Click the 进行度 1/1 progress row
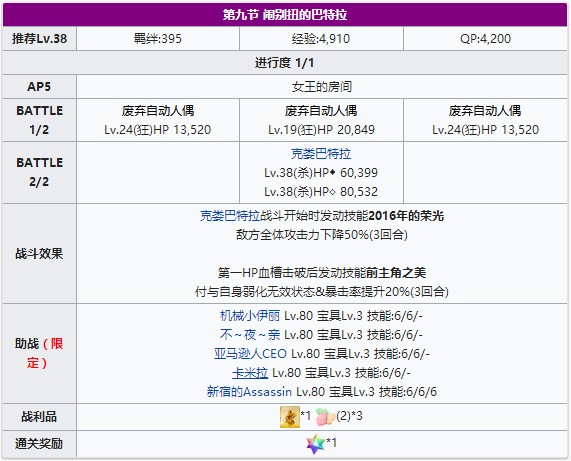The image size is (571, 461). pos(285,63)
